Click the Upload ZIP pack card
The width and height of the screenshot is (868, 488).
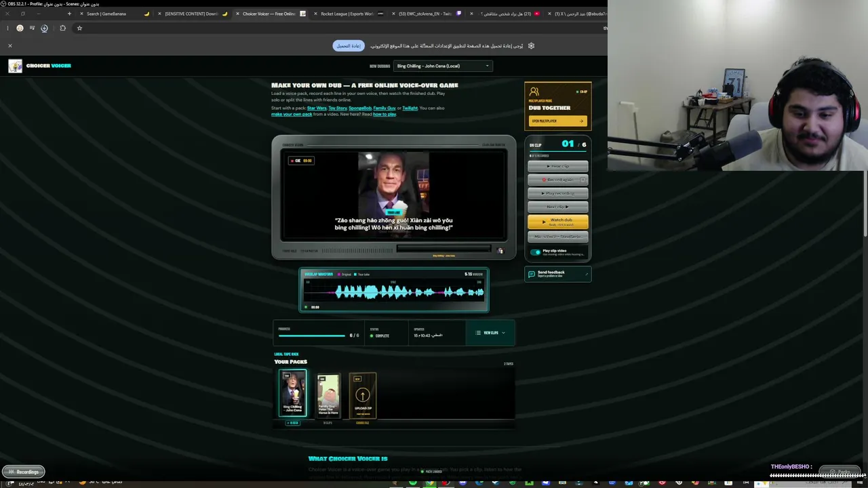click(x=363, y=394)
